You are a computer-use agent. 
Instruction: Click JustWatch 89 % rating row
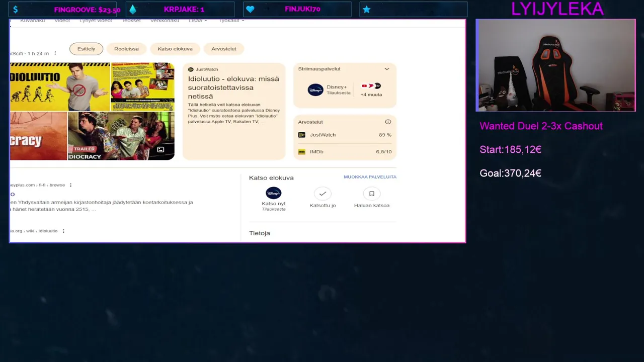(x=345, y=135)
